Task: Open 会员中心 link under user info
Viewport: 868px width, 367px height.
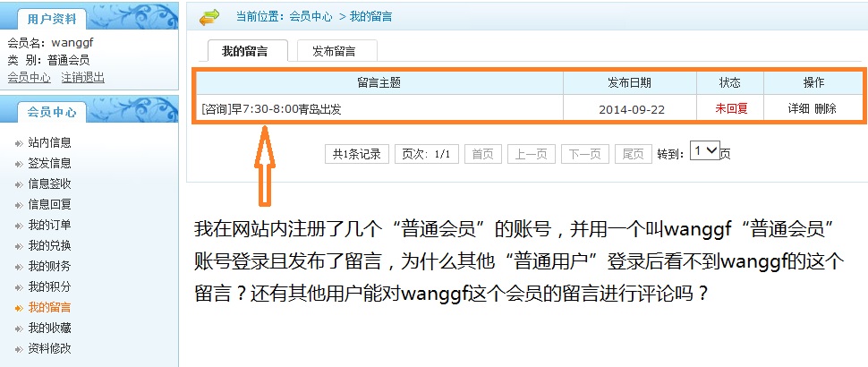Action: pyautogui.click(x=29, y=78)
